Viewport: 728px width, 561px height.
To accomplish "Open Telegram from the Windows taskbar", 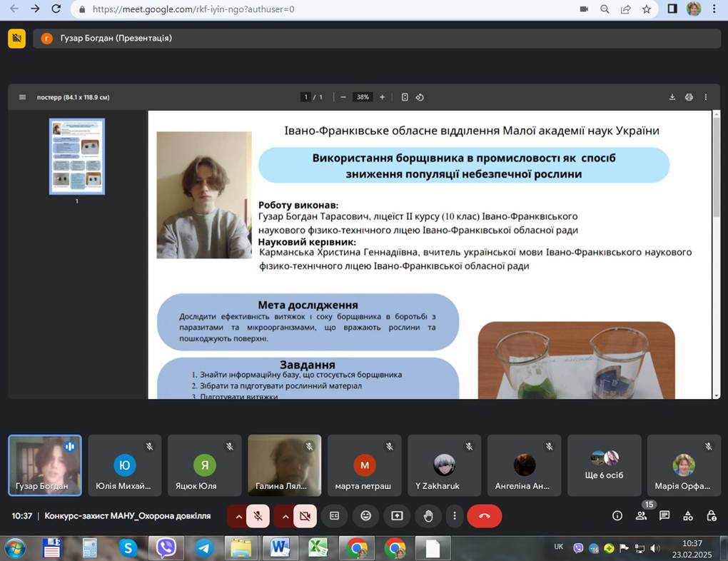I will (x=203, y=548).
